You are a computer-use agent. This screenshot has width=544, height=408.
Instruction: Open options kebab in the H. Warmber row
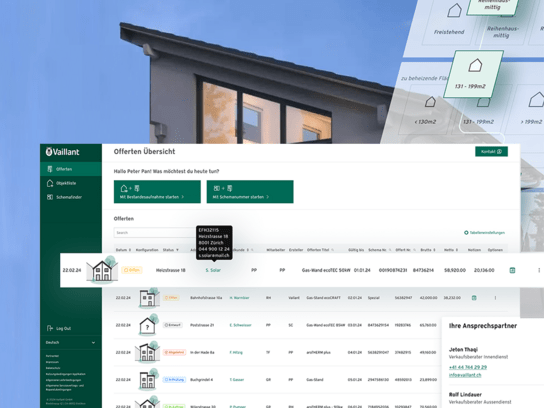point(495,298)
